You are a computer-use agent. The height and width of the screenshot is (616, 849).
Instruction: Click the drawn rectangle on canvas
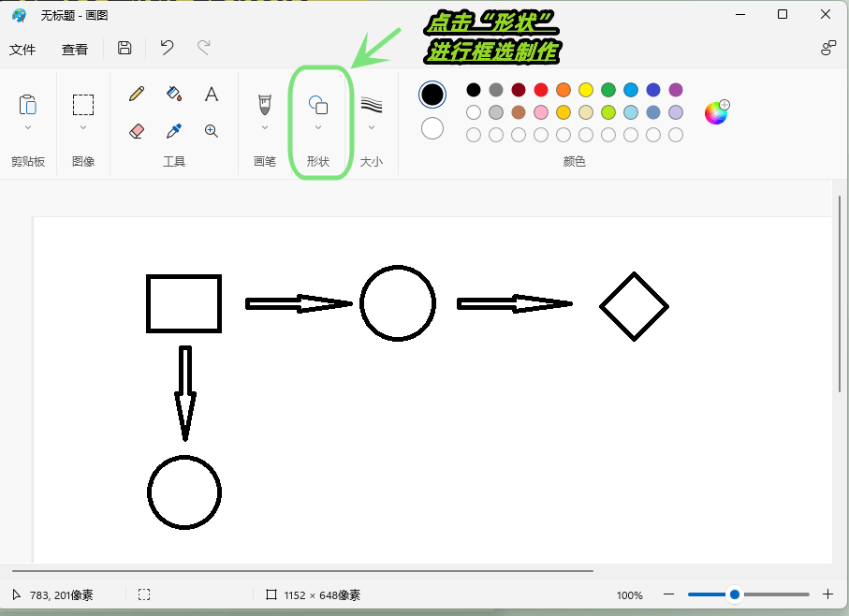pos(184,303)
